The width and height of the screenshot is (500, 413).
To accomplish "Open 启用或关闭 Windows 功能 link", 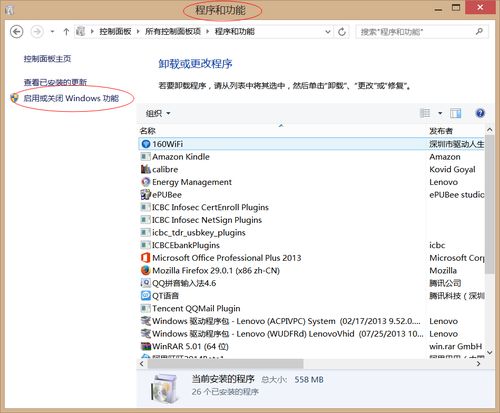I will point(71,98).
